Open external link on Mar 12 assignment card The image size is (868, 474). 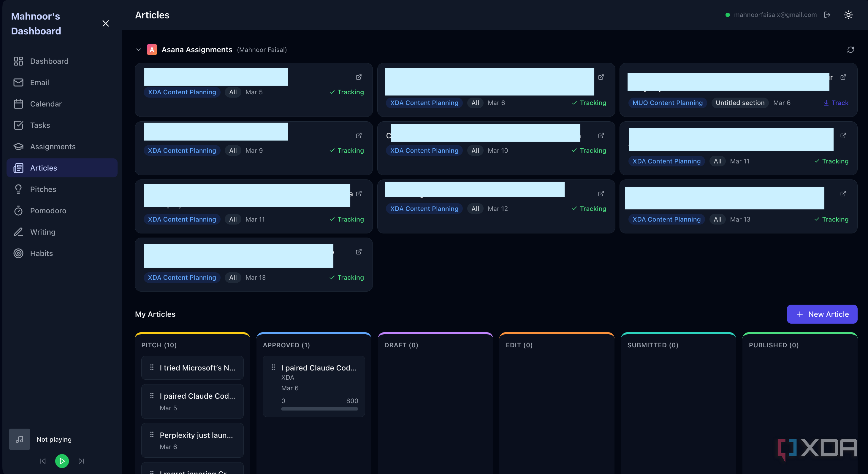[x=601, y=194]
